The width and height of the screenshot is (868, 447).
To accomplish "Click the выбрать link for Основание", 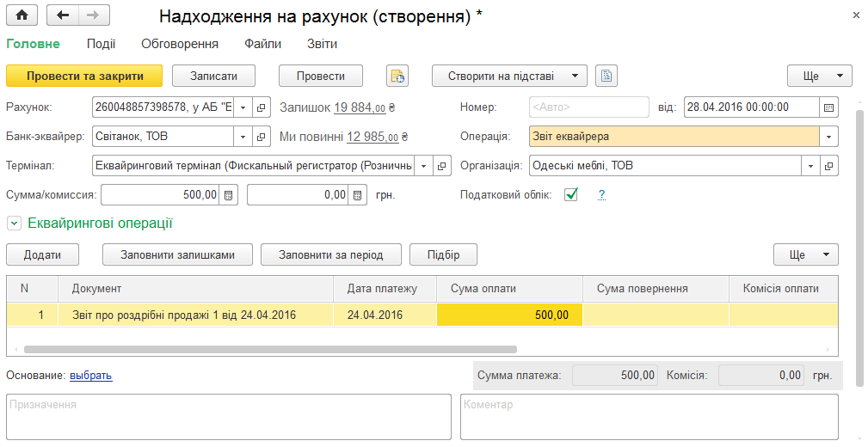I will pos(91,375).
